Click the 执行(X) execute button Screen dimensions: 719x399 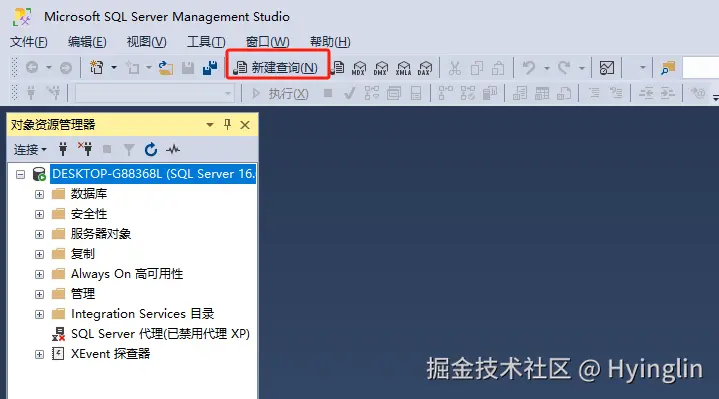[280, 94]
